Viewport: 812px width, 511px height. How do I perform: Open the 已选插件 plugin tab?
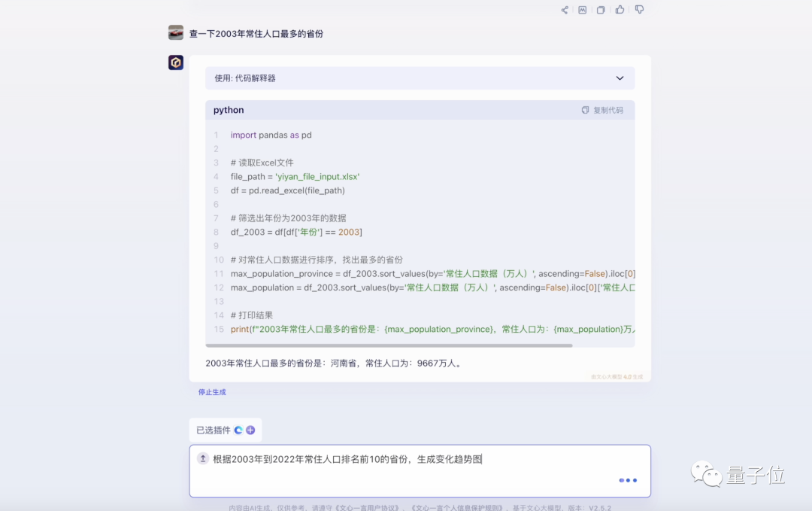coord(214,430)
